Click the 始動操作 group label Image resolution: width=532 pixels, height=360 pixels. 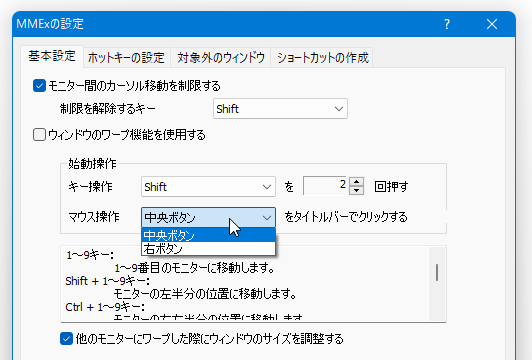tap(92, 164)
